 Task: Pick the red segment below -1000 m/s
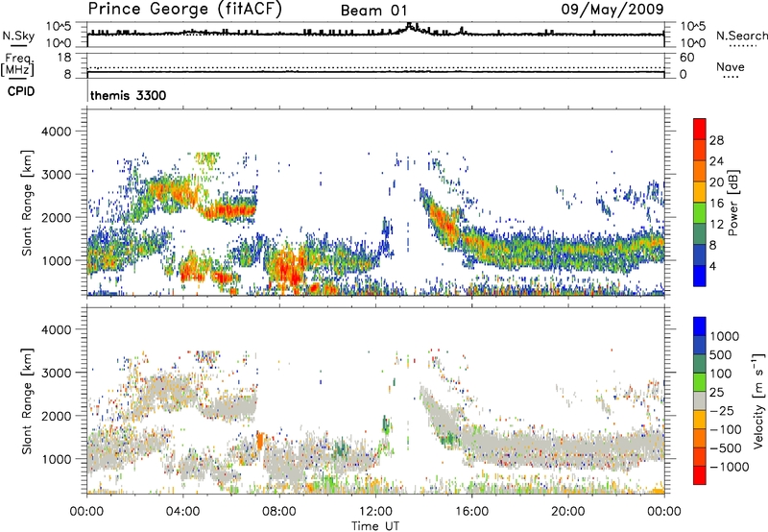pos(700,475)
